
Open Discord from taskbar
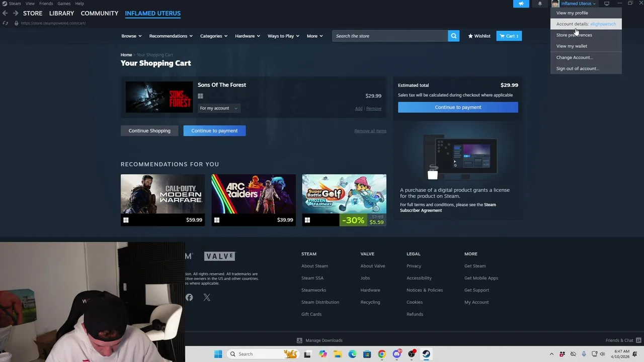pos(396,354)
